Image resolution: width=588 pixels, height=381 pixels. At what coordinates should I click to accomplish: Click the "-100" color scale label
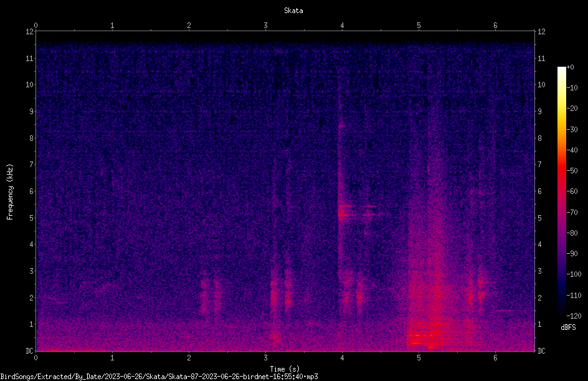[574, 274]
